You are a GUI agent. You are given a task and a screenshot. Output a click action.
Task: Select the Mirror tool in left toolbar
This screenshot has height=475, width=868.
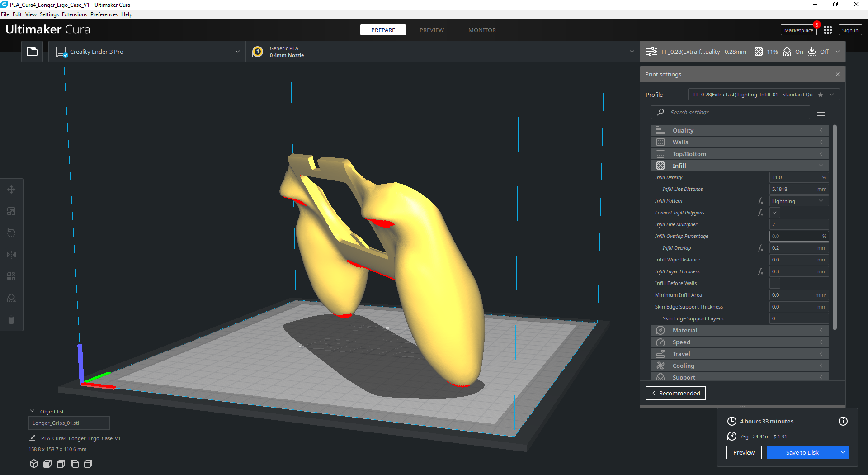pos(11,255)
